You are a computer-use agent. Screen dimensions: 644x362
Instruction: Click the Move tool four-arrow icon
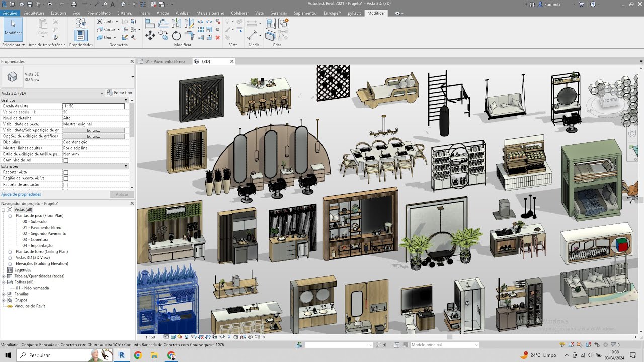pyautogui.click(x=150, y=35)
